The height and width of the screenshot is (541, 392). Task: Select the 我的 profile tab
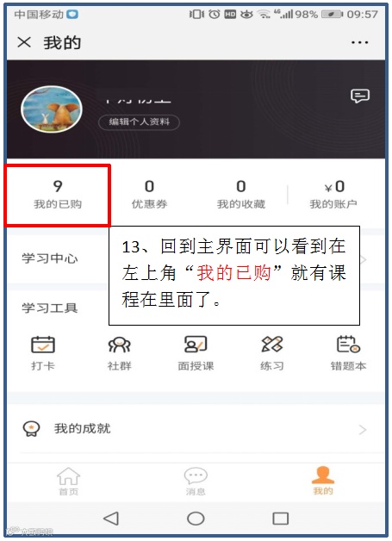(323, 481)
